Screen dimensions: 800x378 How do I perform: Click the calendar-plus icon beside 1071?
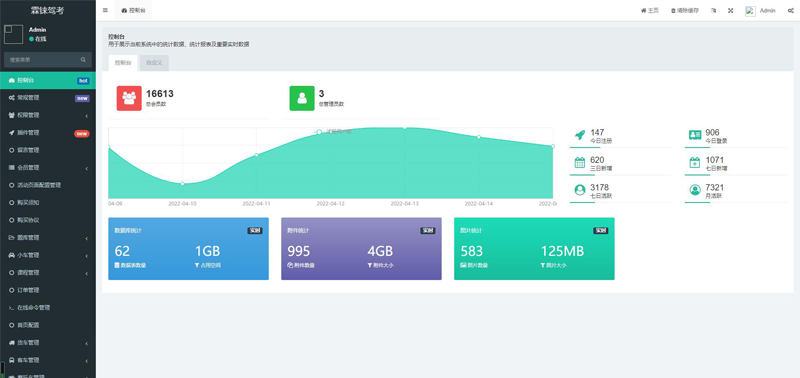point(695,163)
